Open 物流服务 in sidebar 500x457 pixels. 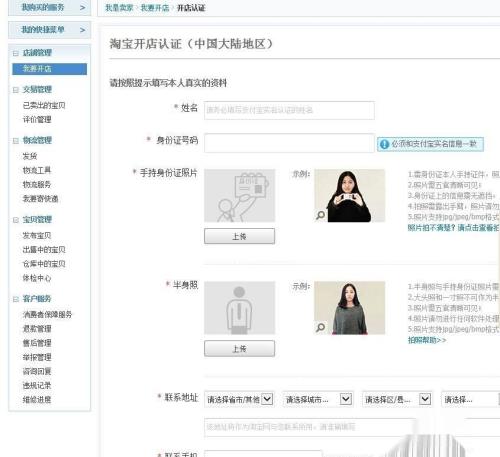pos(37,185)
